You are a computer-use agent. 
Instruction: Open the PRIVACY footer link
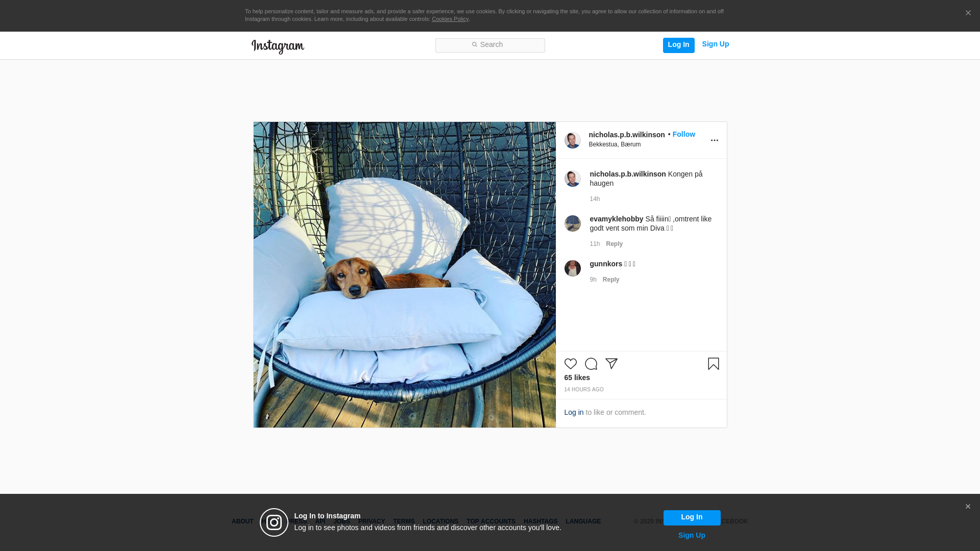pyautogui.click(x=371, y=521)
